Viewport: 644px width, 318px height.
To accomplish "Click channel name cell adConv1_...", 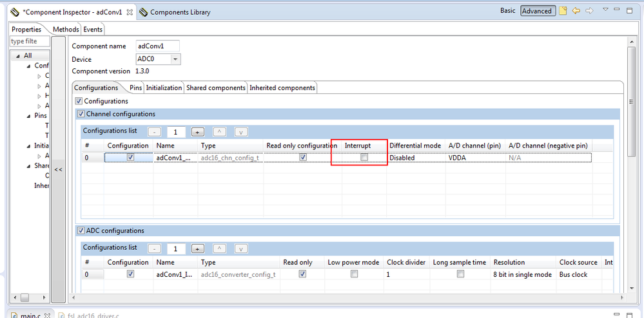I will tap(175, 158).
